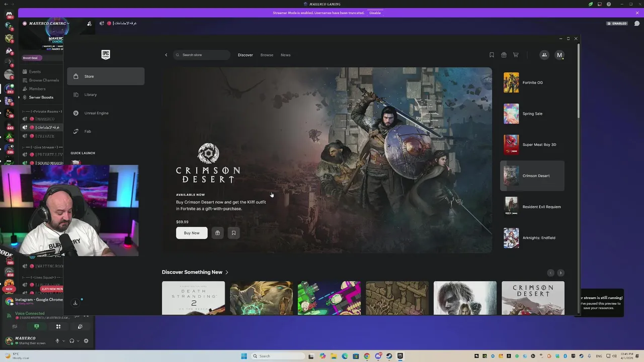The image size is (644, 362).
Task: Open the Discord inbox chat icon top right
Action: pos(636,24)
